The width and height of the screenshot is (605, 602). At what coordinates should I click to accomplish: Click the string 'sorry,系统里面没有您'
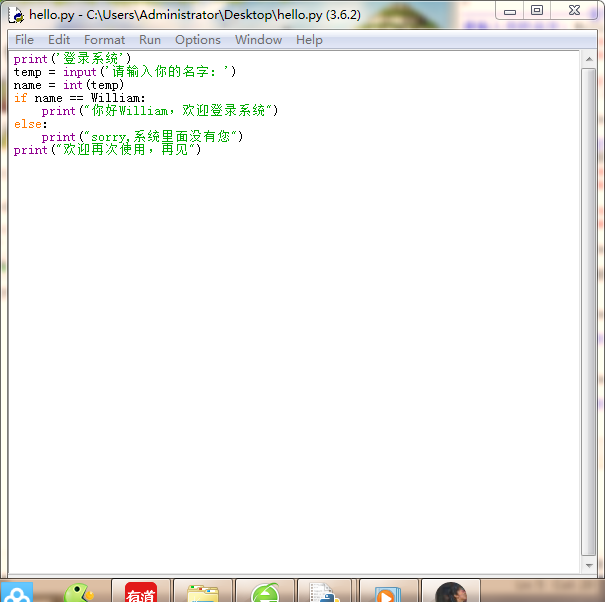click(160, 137)
